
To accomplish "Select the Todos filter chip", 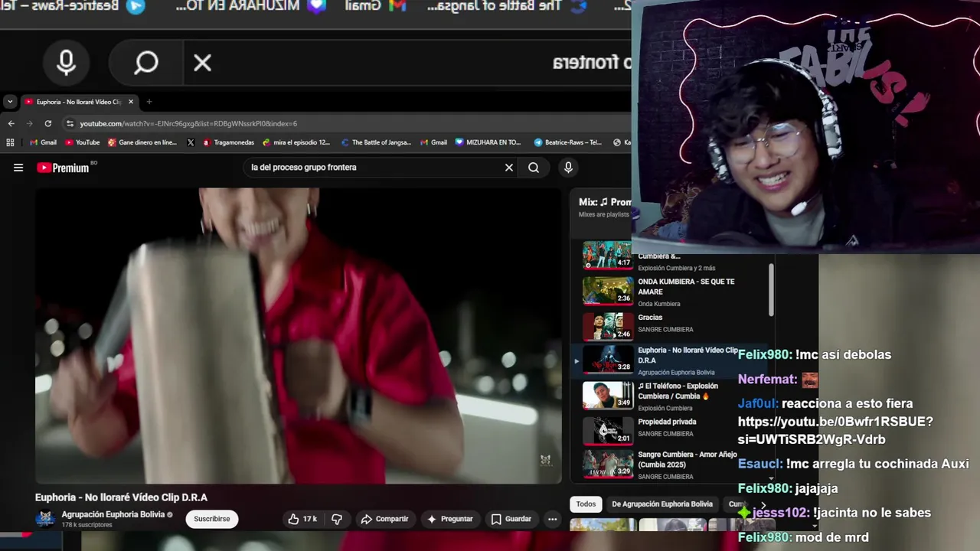I will coord(586,504).
